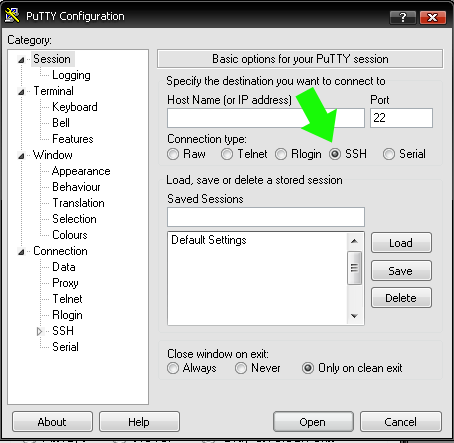Cancel the PuTTY configuration dialog
This screenshot has height=443, width=454.
[401, 422]
